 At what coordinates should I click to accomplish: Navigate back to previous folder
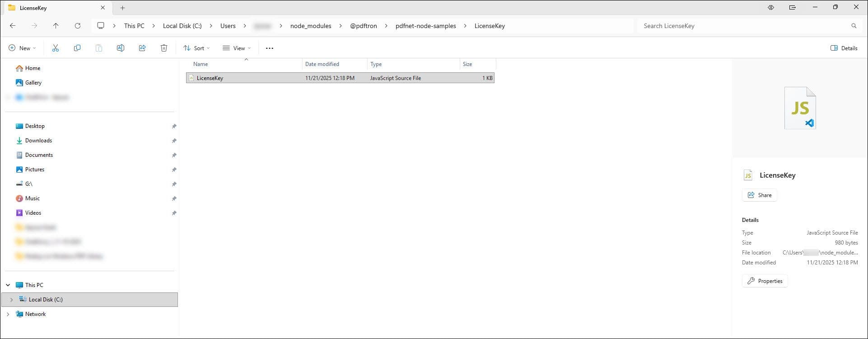click(13, 26)
